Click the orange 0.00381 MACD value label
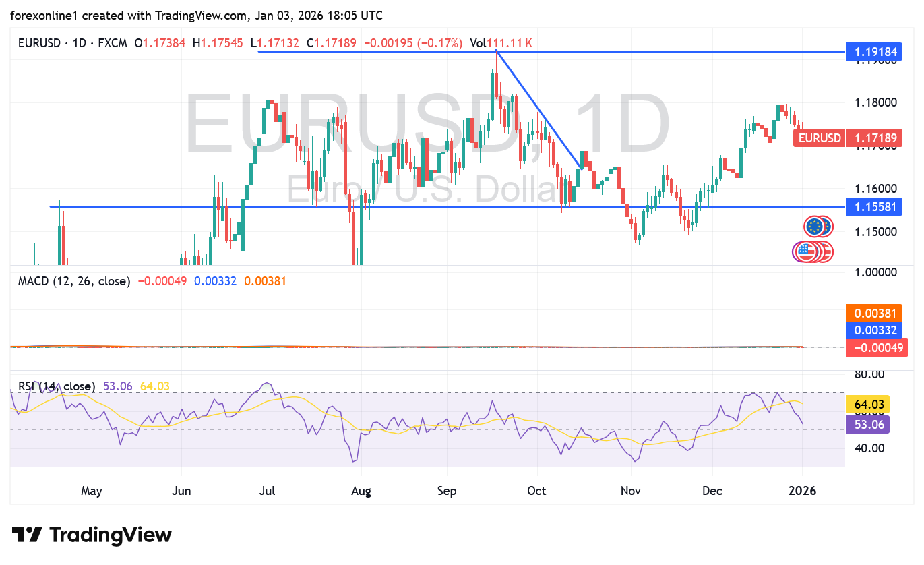This screenshot has width=924, height=565. pyautogui.click(x=875, y=314)
